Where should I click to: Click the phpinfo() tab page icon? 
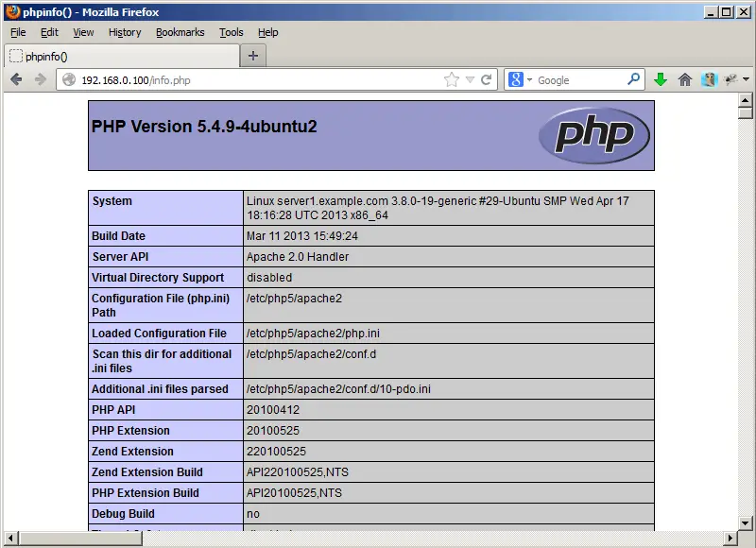[x=16, y=56]
